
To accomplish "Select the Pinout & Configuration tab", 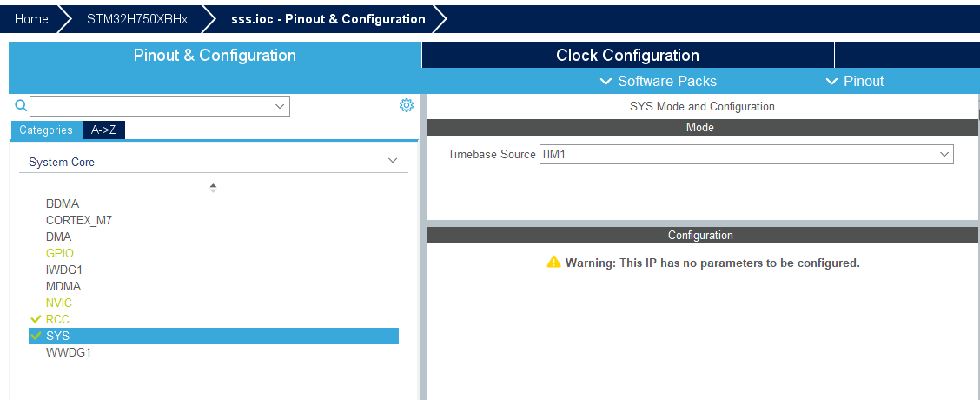I will 215,55.
